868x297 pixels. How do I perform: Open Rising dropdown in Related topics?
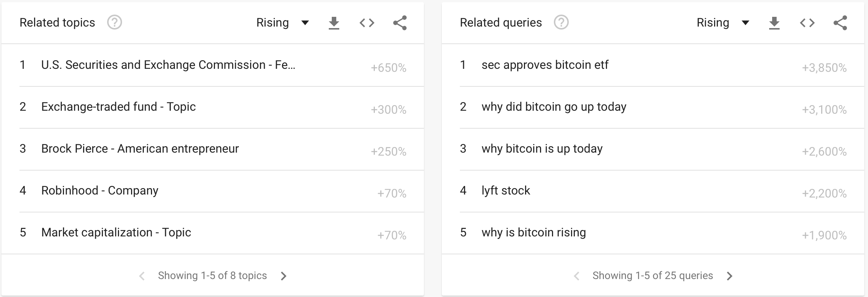click(282, 23)
